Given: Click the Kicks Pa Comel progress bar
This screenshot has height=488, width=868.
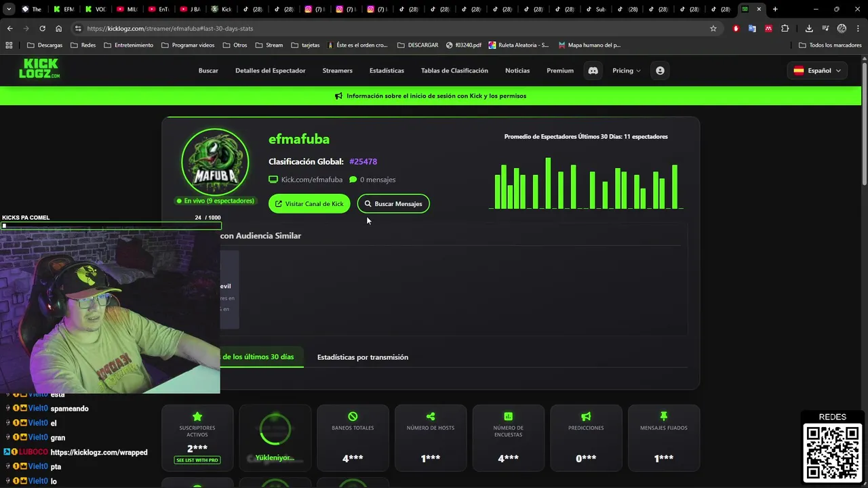Looking at the screenshot, I should tap(111, 226).
